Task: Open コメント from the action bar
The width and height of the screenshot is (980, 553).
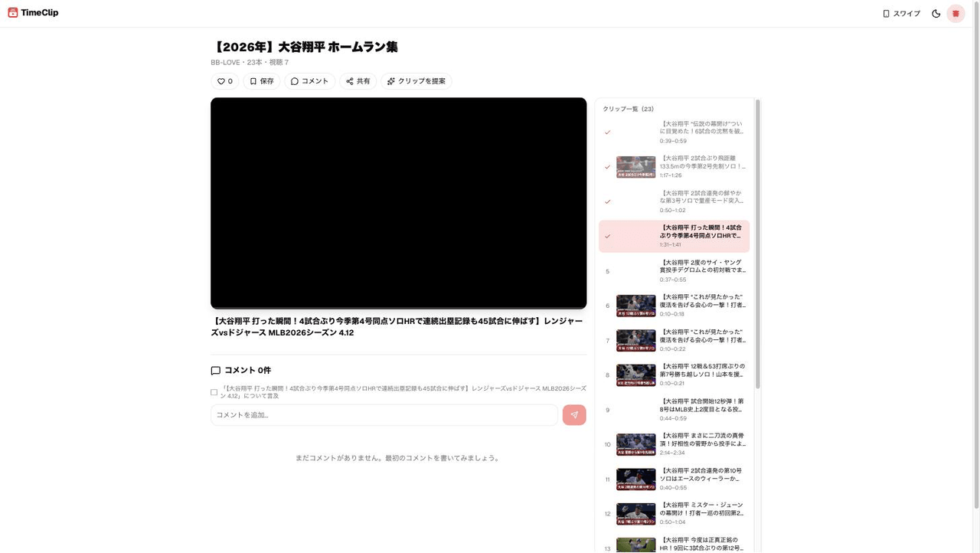Action: click(310, 81)
